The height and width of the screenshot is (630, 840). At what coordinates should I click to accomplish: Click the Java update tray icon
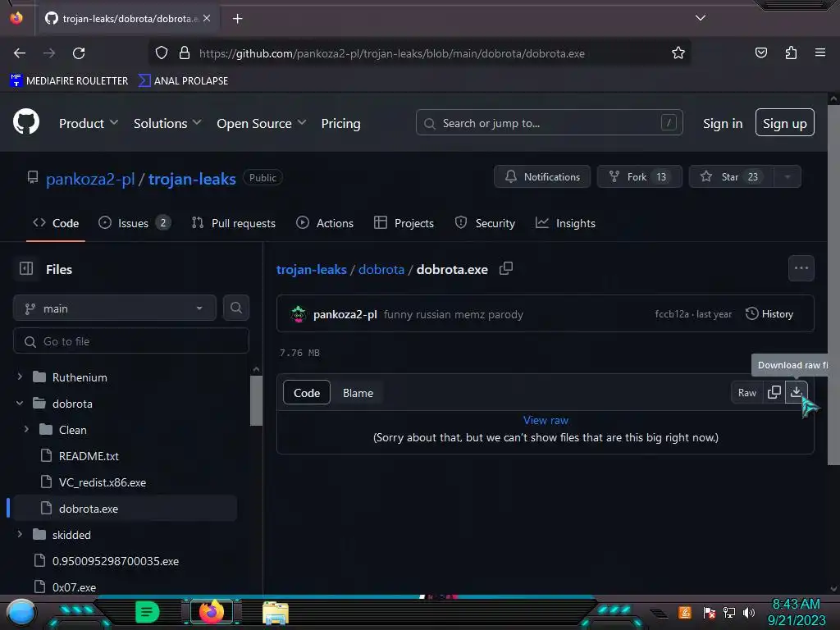[685, 612]
